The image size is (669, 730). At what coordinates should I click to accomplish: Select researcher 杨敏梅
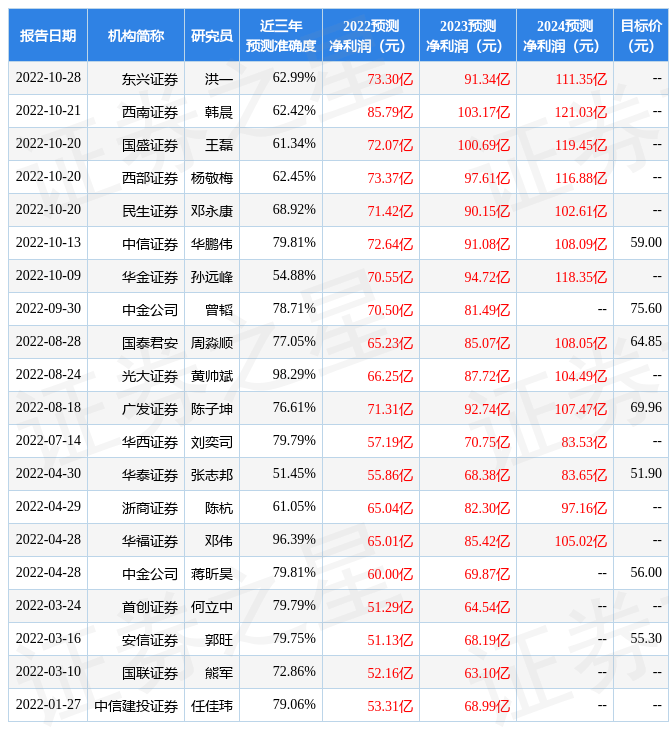click(x=212, y=178)
